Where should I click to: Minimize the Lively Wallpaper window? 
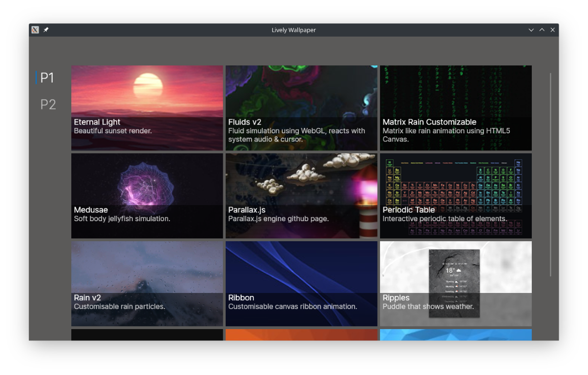(531, 30)
